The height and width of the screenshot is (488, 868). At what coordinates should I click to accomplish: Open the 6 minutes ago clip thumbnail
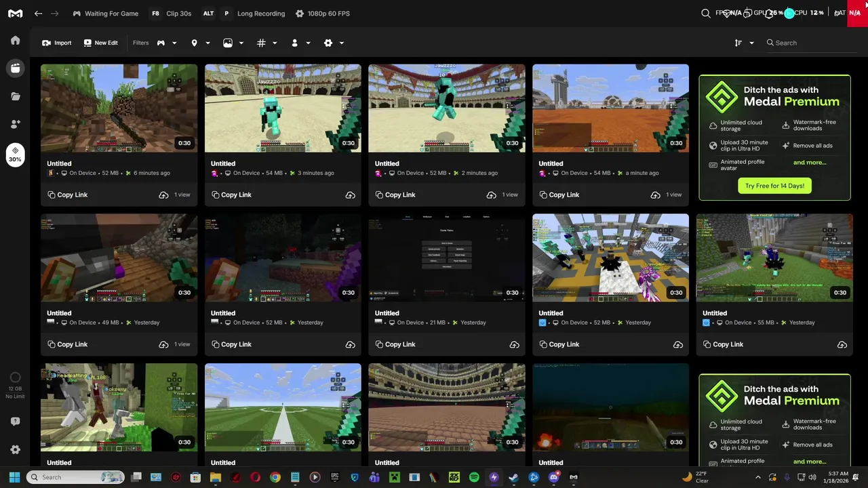point(119,108)
